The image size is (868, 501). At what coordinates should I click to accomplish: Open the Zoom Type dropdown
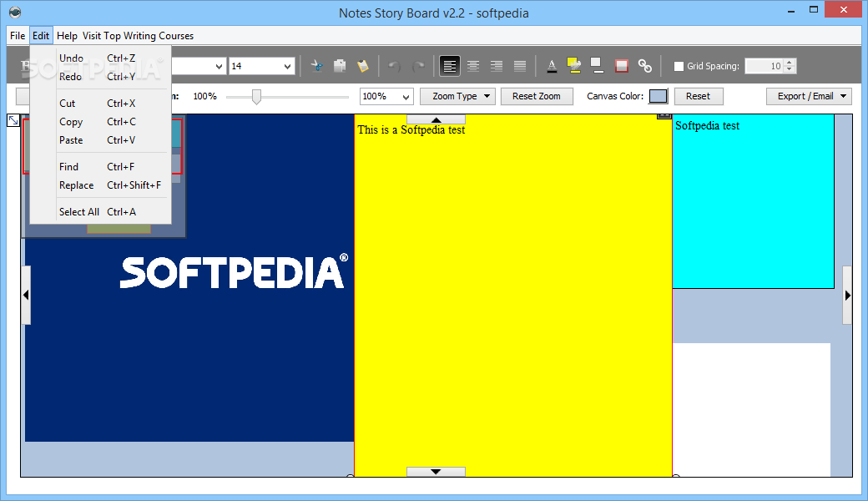(457, 96)
